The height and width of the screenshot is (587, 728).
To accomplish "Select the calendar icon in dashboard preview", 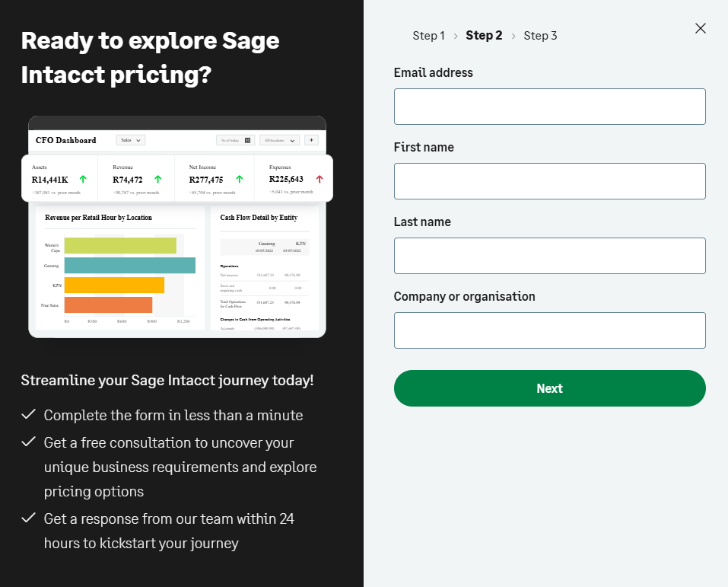I will [x=247, y=140].
